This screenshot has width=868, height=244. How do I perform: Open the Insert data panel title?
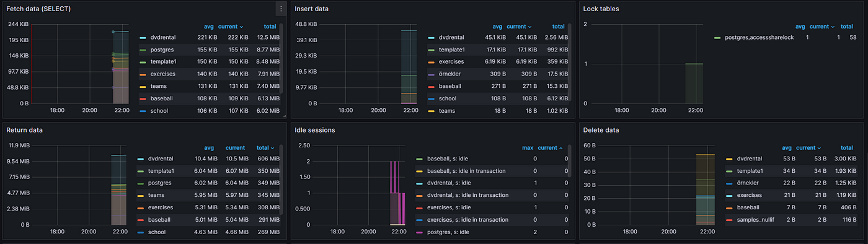pyautogui.click(x=312, y=9)
